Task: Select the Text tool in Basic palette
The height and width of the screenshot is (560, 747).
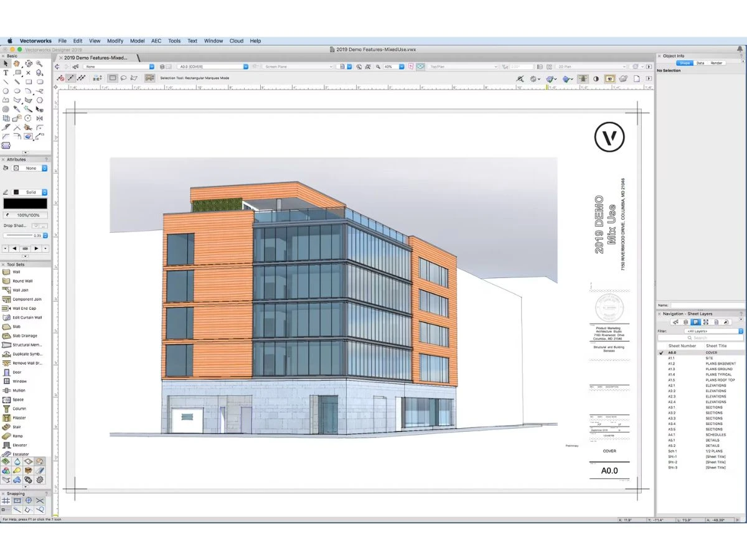Action: [6, 73]
